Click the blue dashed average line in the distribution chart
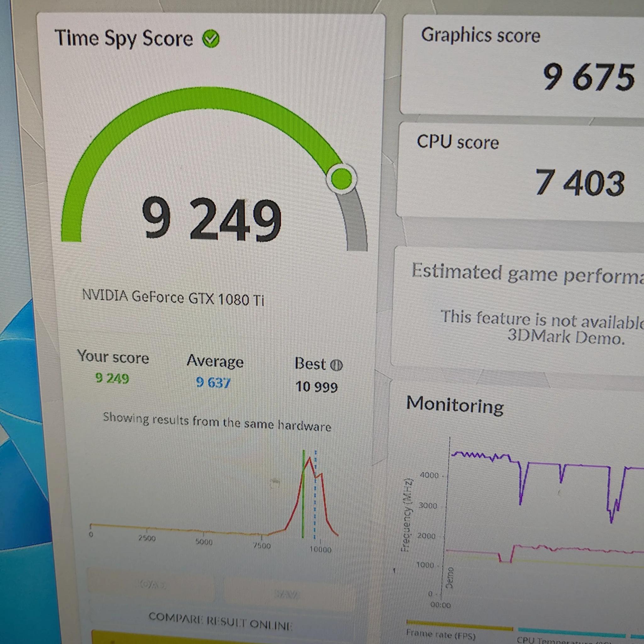The width and height of the screenshot is (644, 644). (315, 494)
